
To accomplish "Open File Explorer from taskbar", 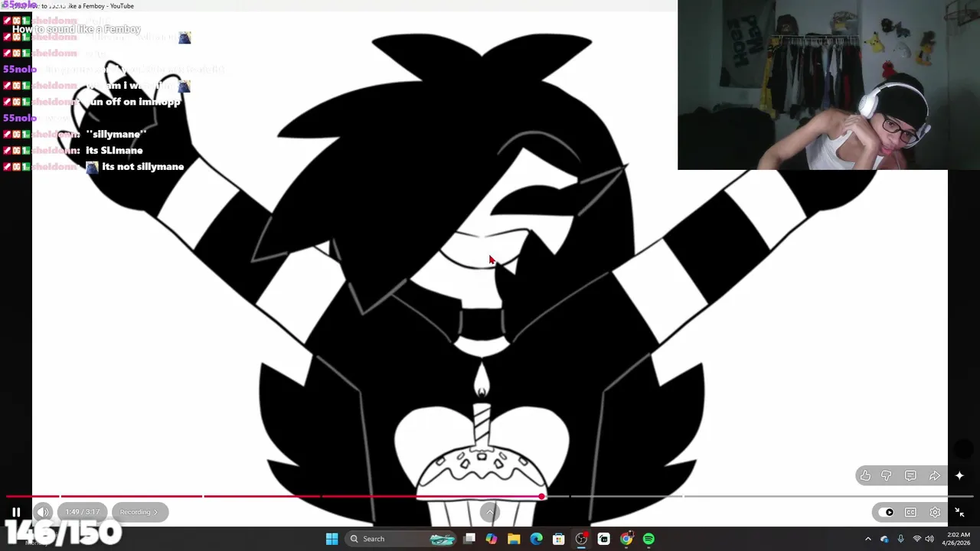I will coord(514,539).
